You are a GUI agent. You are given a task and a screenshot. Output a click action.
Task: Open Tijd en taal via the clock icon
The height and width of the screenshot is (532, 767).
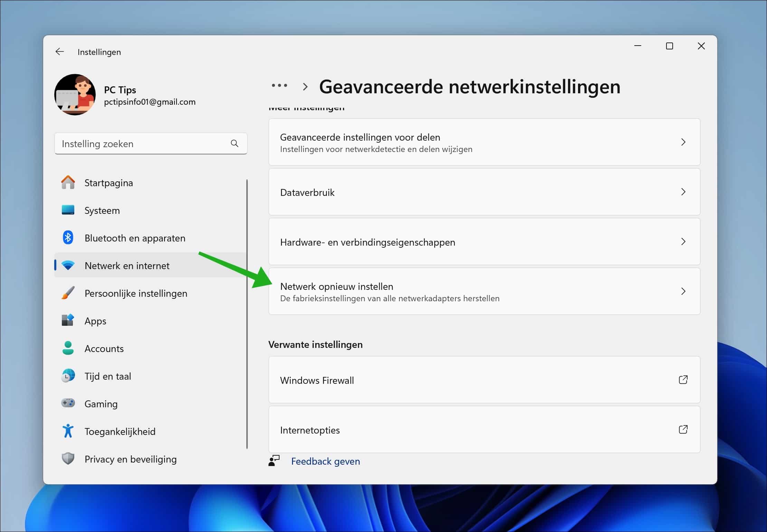[x=68, y=376]
